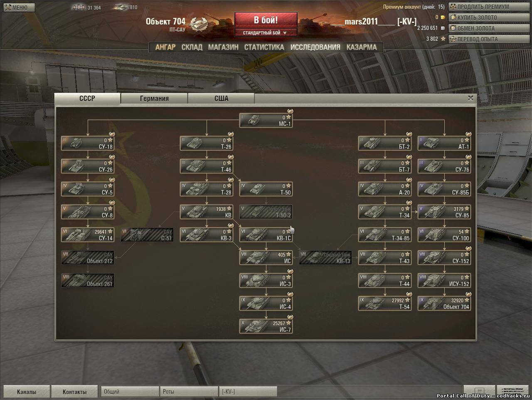Expand the Стандартный бой battle type dropdown

pyautogui.click(x=266, y=33)
